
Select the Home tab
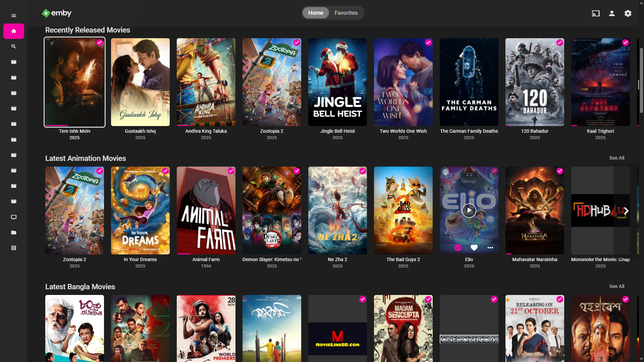[316, 13]
